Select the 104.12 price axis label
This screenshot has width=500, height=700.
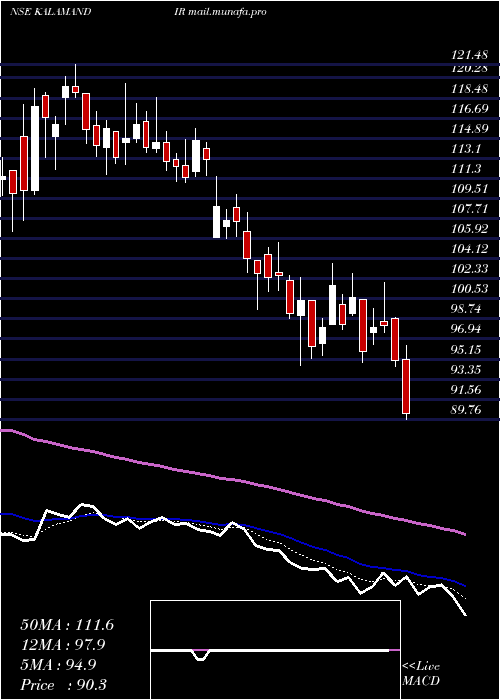click(469, 249)
